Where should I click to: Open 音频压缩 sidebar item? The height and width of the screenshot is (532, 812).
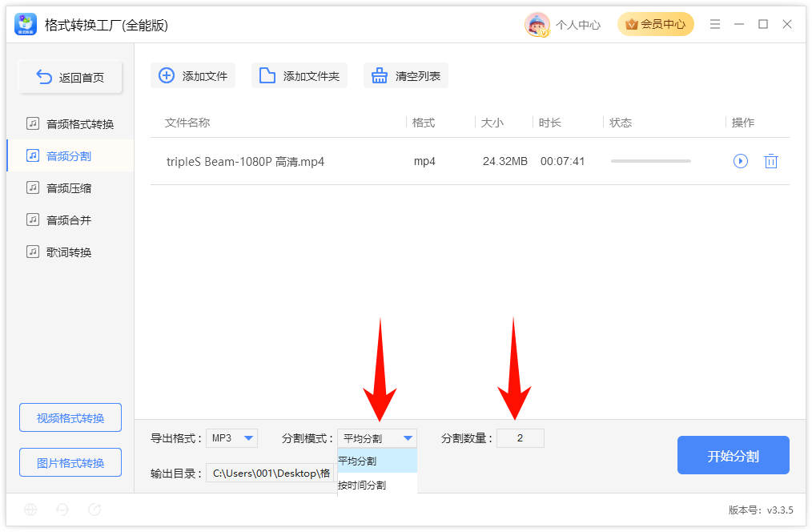(x=70, y=188)
